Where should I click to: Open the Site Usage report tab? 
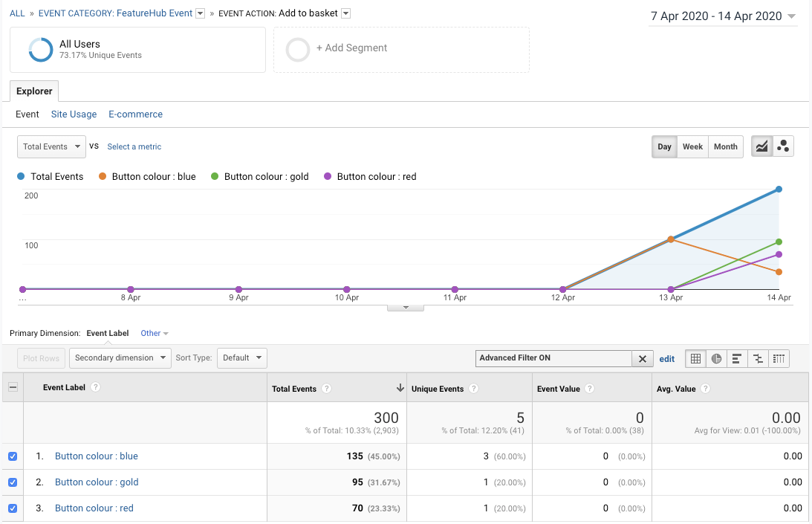point(74,114)
